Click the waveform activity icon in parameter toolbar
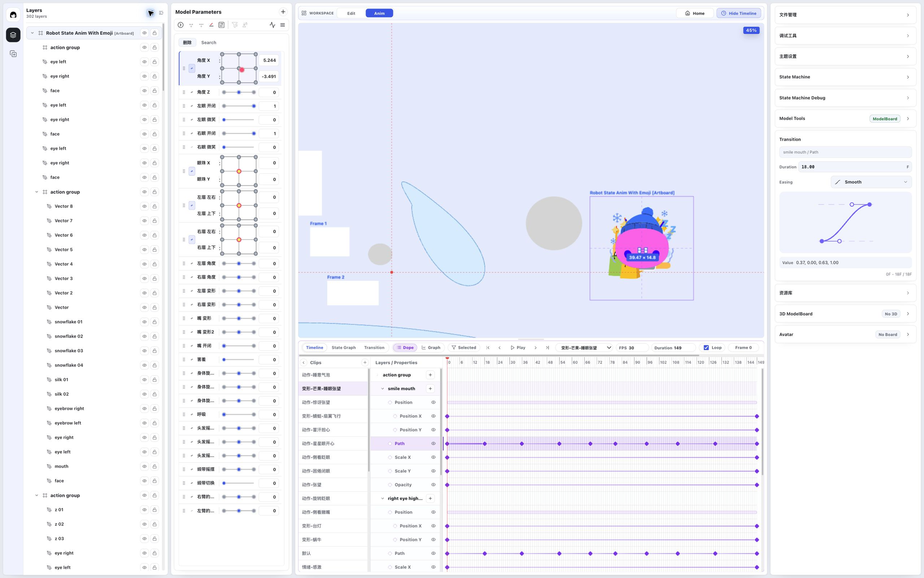Image resolution: width=924 pixels, height=578 pixels. pyautogui.click(x=272, y=25)
